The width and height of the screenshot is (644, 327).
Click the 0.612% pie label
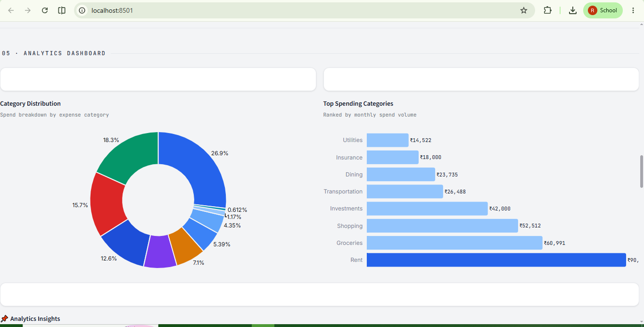237,210
